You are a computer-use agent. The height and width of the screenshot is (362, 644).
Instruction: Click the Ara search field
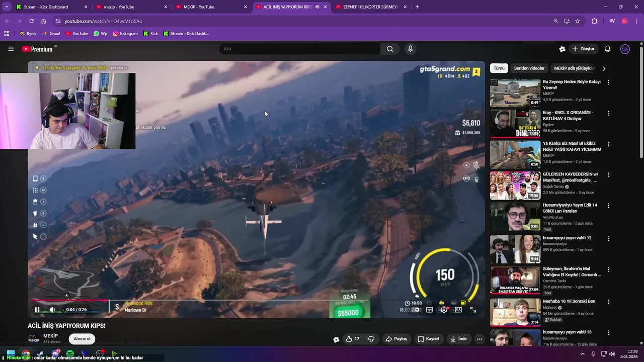299,49
